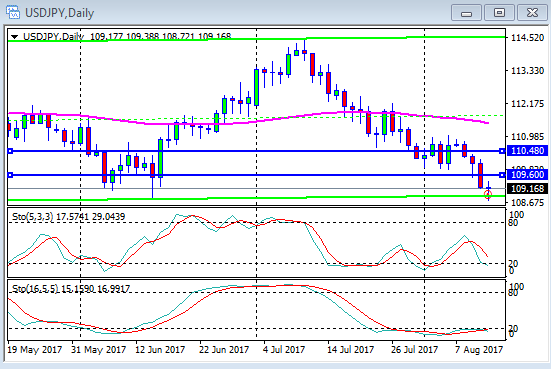
Task: Click the 26 Jul 2017 date marker
Action: [x=415, y=350]
